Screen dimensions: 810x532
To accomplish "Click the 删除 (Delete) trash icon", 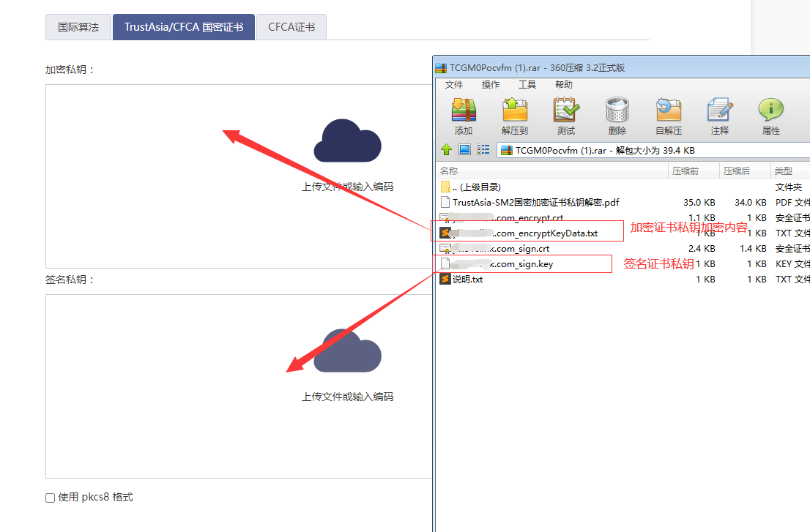I will click(617, 116).
